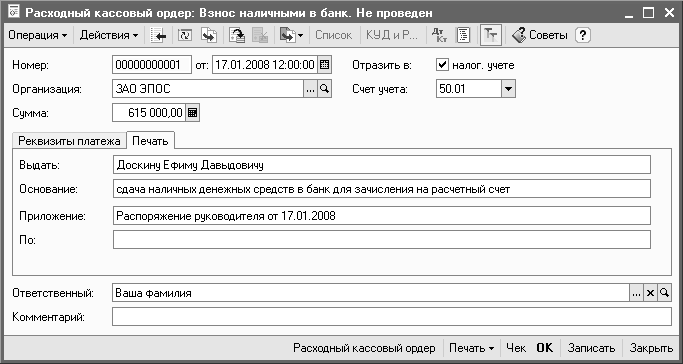Screen dimensions: 683x364
Task: Open Советы tips button
Action: [540, 36]
